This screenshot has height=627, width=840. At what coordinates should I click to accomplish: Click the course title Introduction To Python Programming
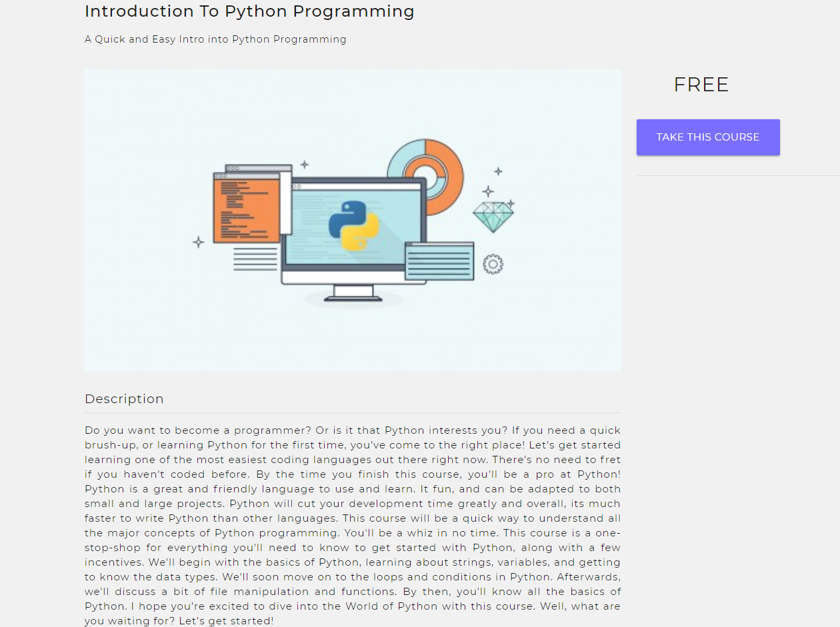click(249, 11)
